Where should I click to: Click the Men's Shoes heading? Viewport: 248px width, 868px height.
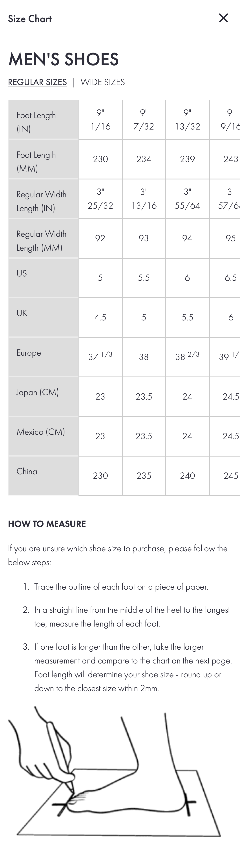point(63,59)
